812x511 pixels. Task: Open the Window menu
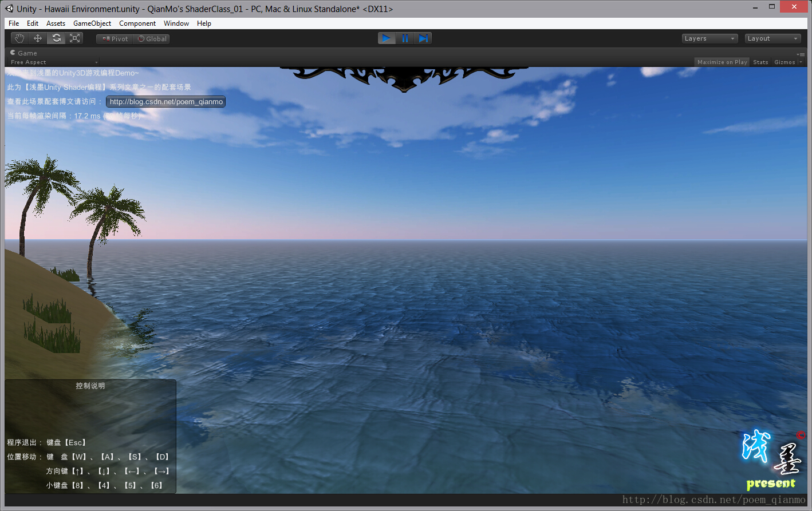[176, 23]
